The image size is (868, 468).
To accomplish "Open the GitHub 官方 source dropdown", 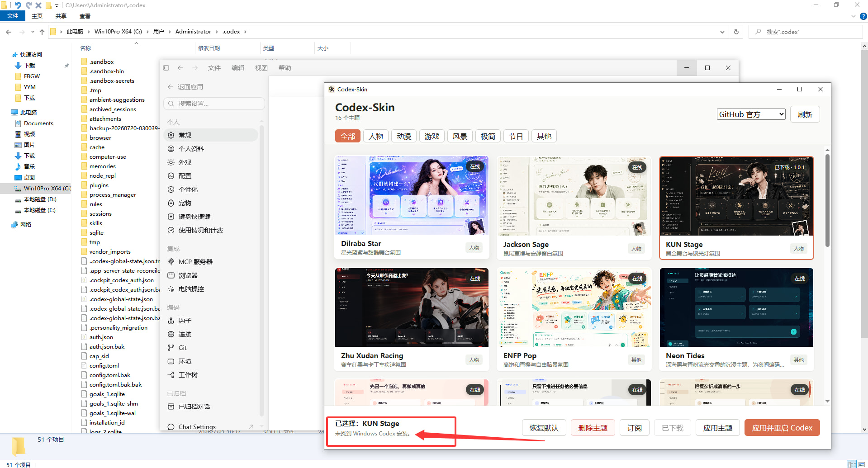I will pyautogui.click(x=751, y=114).
